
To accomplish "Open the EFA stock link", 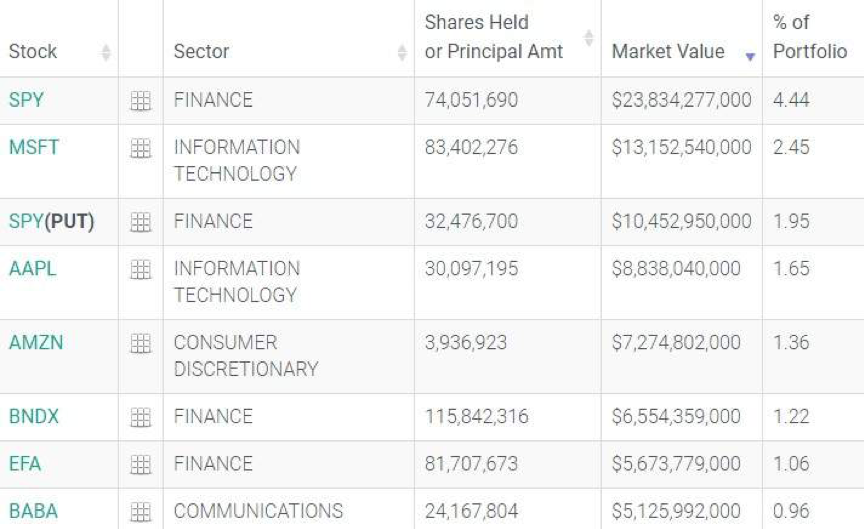I will tap(25, 463).
